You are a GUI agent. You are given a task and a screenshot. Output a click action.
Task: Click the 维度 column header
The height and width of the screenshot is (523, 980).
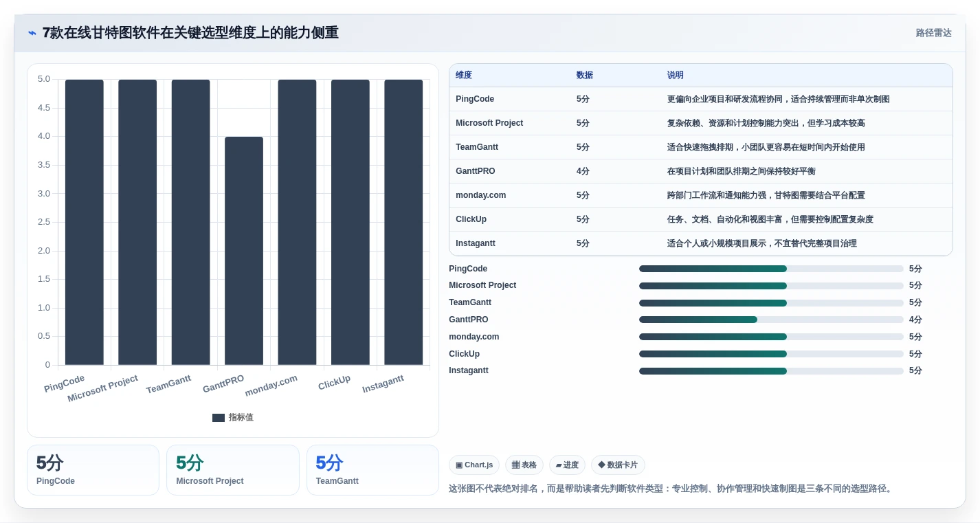click(x=464, y=76)
